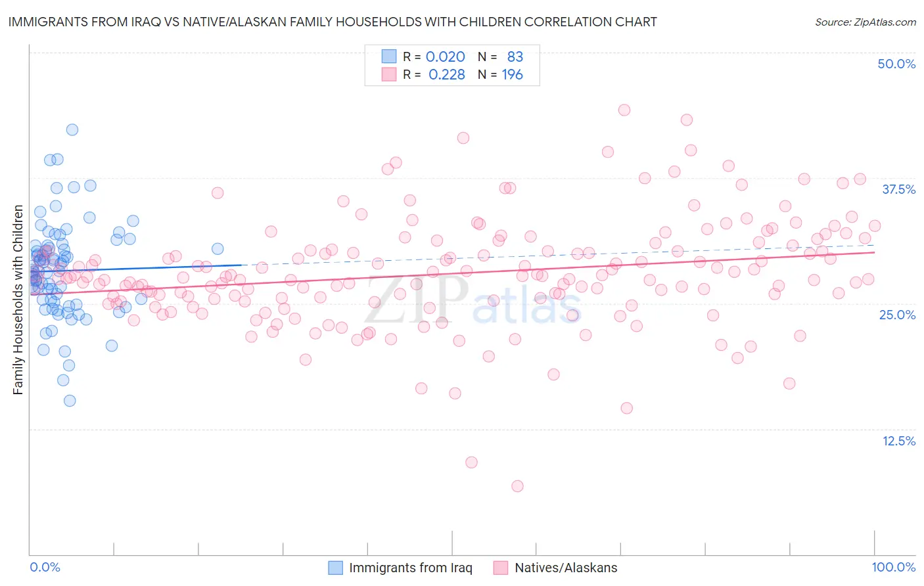Select the Immigrants from Iraq legend label
The height and width of the screenshot is (586, 924).
click(411, 568)
